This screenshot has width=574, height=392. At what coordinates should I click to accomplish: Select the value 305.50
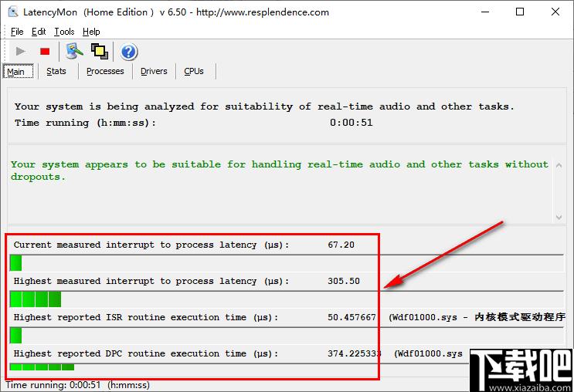point(344,281)
